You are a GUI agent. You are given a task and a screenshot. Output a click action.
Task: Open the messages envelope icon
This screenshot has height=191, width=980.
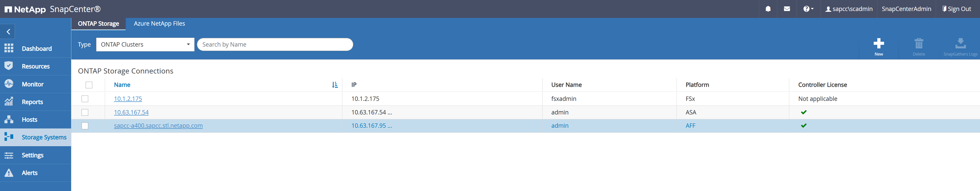[x=787, y=9]
